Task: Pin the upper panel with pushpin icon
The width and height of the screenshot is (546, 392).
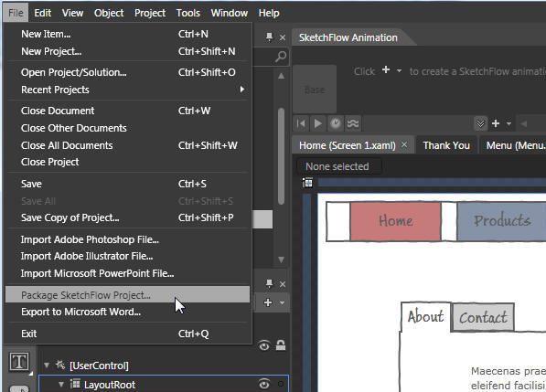Action: pos(269,37)
